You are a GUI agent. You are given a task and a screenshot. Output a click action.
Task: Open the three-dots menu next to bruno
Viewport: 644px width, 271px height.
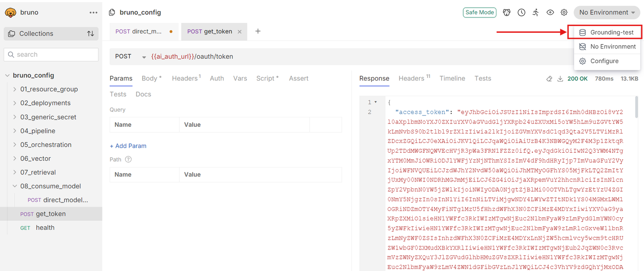coord(93,13)
